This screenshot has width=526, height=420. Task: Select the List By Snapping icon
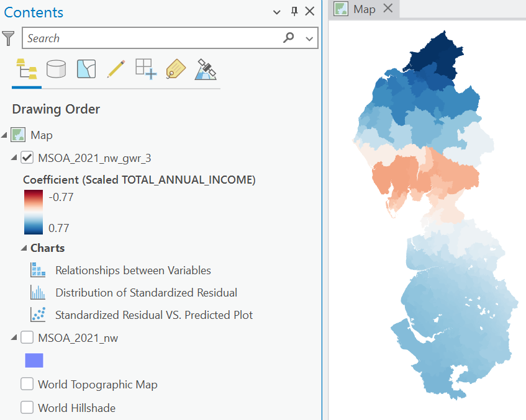(146, 69)
